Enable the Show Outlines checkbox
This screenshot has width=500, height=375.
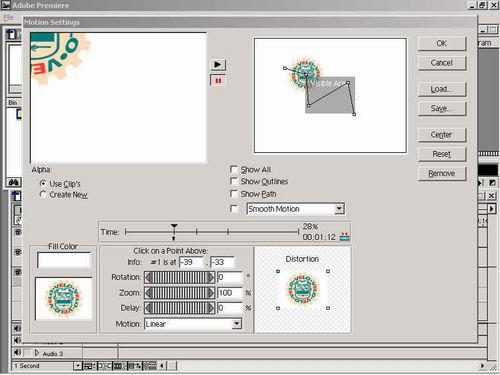pyautogui.click(x=234, y=181)
